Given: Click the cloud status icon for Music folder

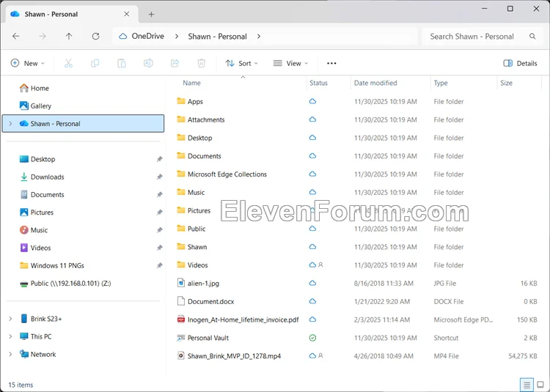Looking at the screenshot, I should pos(312,192).
